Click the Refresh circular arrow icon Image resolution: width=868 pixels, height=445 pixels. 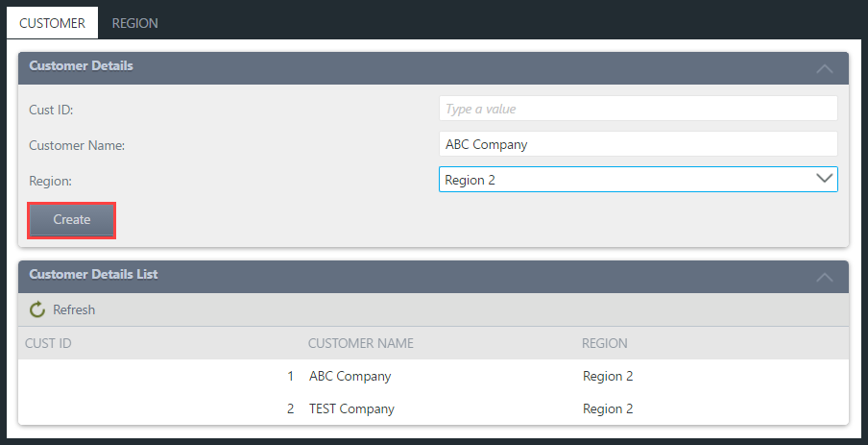click(x=37, y=309)
